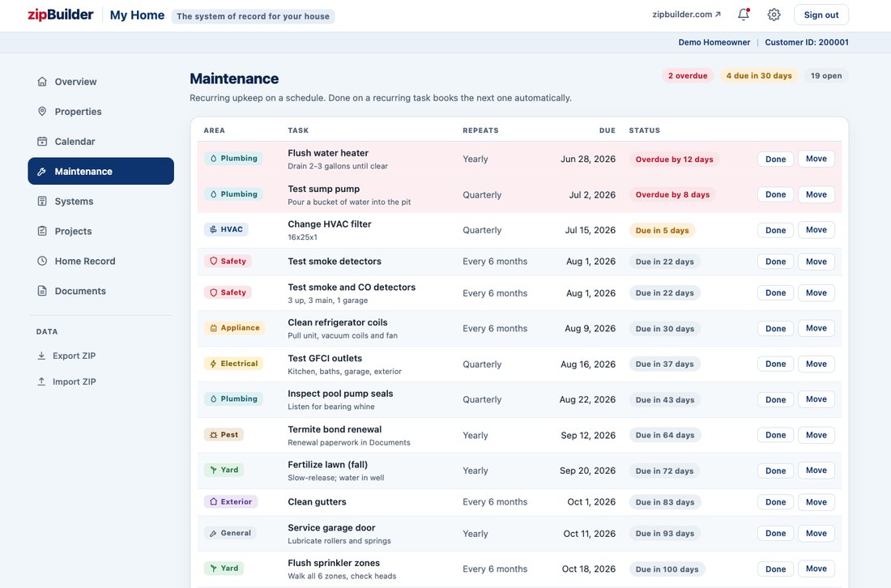Move the Test sump pump task
The image size is (891, 588).
[816, 194]
